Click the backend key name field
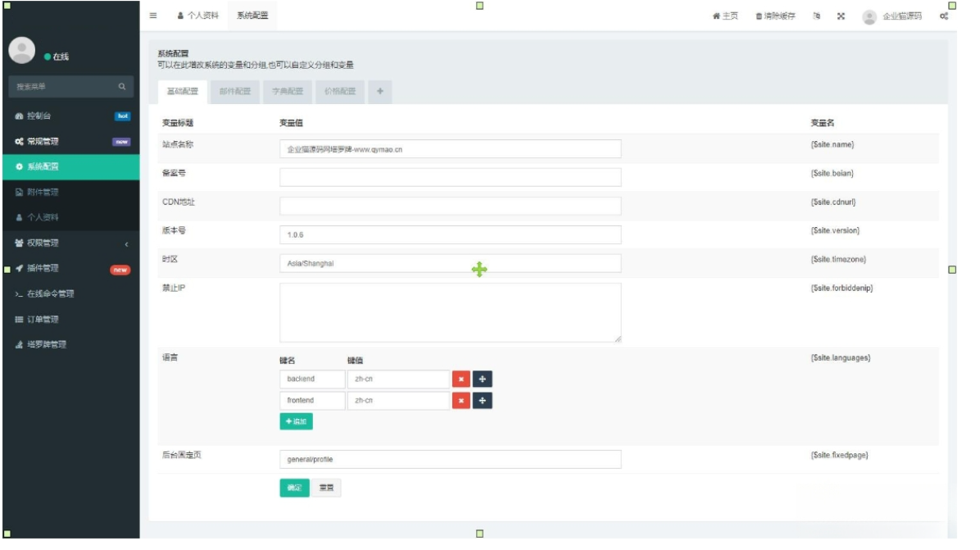Image resolution: width=980 pixels, height=550 pixels. point(312,380)
